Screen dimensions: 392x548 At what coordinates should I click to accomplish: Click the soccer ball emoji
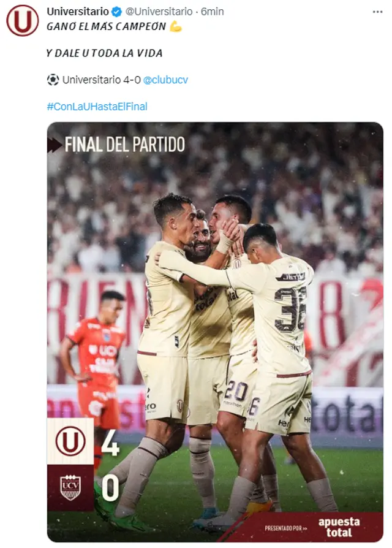click(x=53, y=80)
